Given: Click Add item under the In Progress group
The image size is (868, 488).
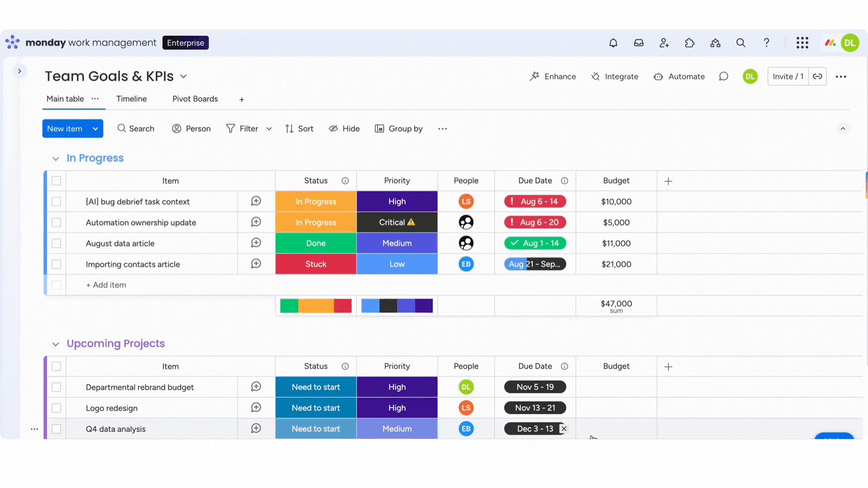Looking at the screenshot, I should point(106,285).
